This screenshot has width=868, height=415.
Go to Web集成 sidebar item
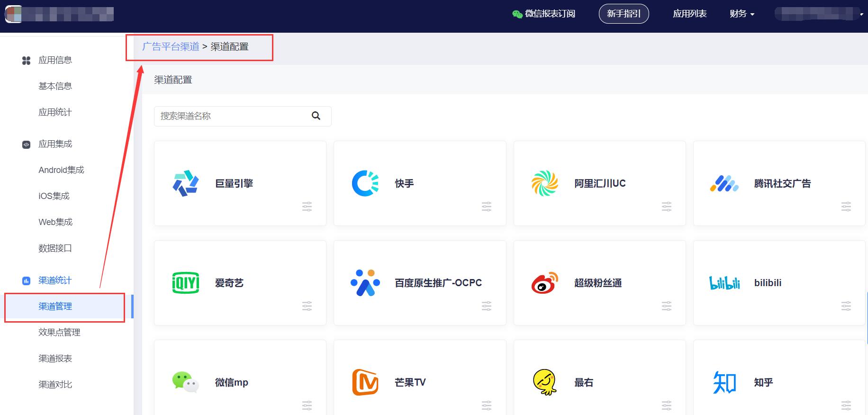[55, 222]
